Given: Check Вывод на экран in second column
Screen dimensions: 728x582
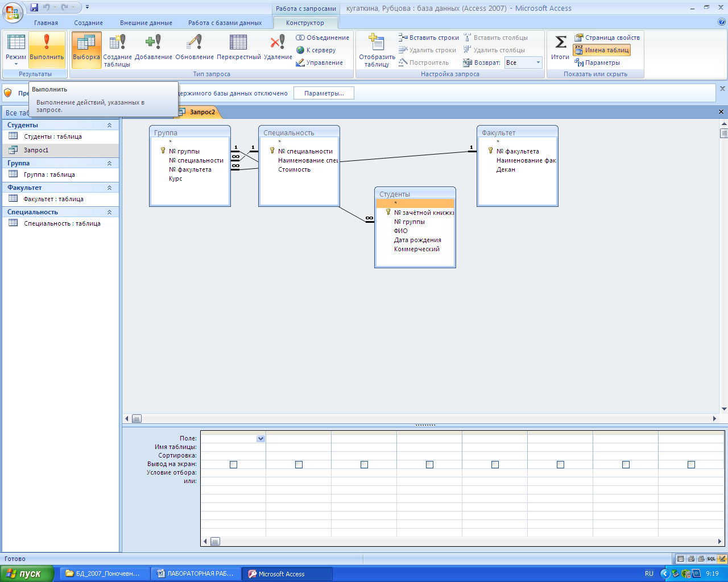Looking at the screenshot, I should pos(299,464).
